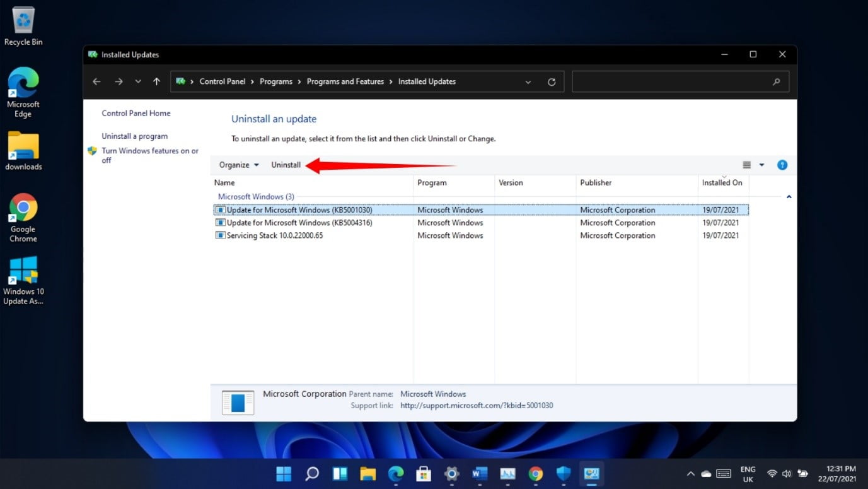Viewport: 868px width, 489px height.
Task: Click Turn Windows features on or off
Action: [x=149, y=155]
